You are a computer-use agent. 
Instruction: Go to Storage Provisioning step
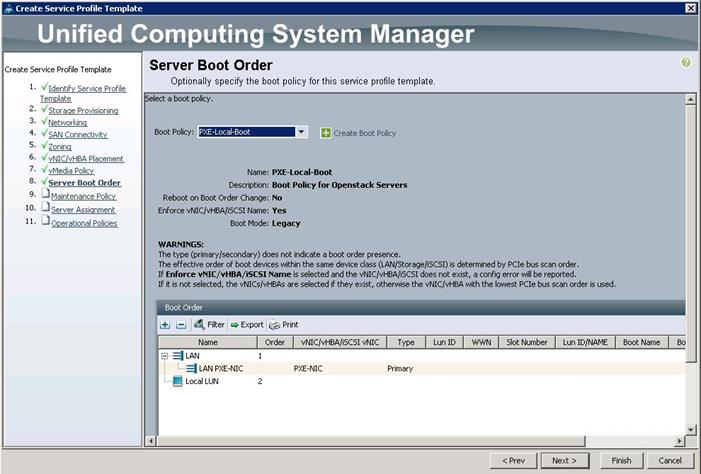click(x=83, y=110)
